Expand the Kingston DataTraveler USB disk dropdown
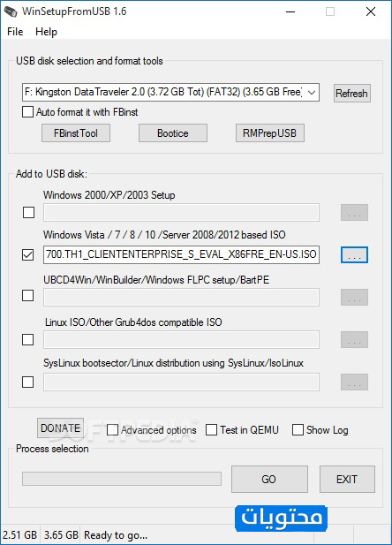The width and height of the screenshot is (392, 545). [x=170, y=93]
